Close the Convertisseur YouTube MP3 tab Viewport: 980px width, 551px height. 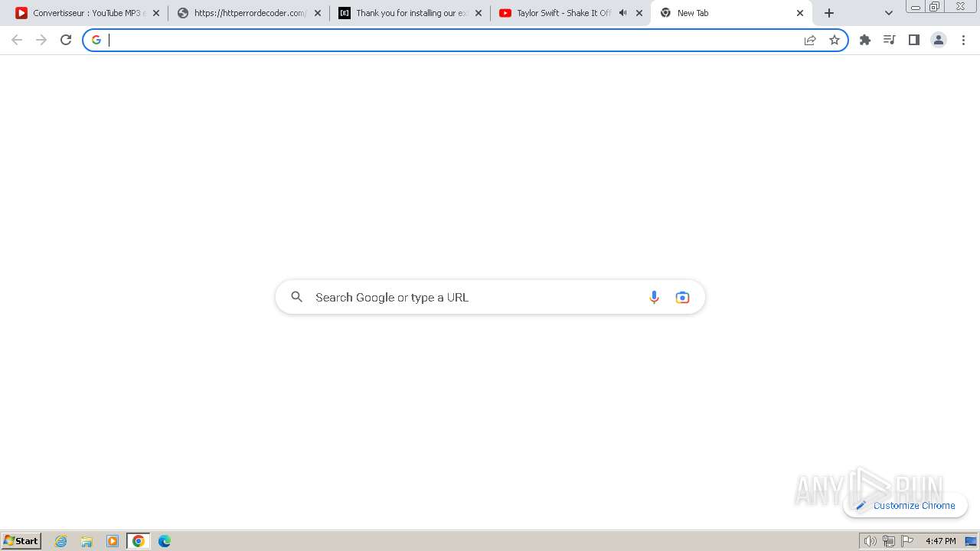click(x=156, y=13)
